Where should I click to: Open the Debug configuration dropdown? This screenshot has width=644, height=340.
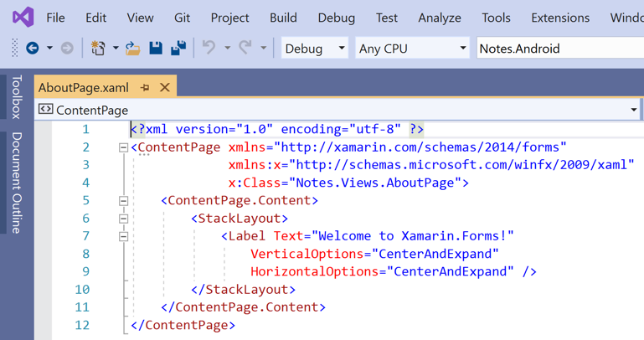pyautogui.click(x=314, y=49)
